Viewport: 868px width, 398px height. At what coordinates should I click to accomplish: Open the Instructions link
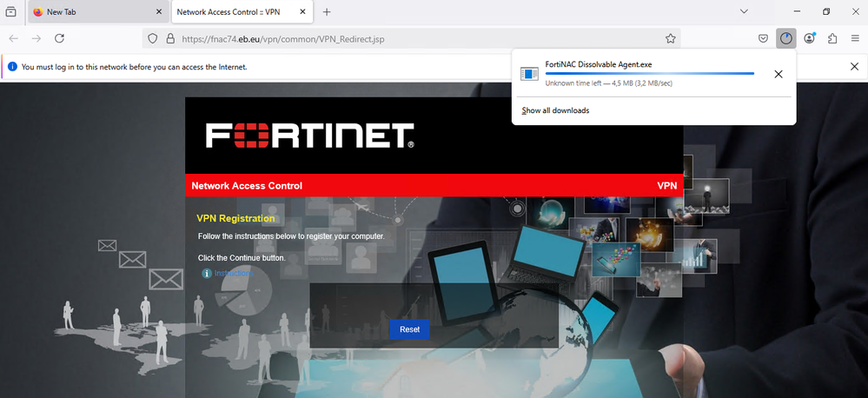(x=234, y=274)
